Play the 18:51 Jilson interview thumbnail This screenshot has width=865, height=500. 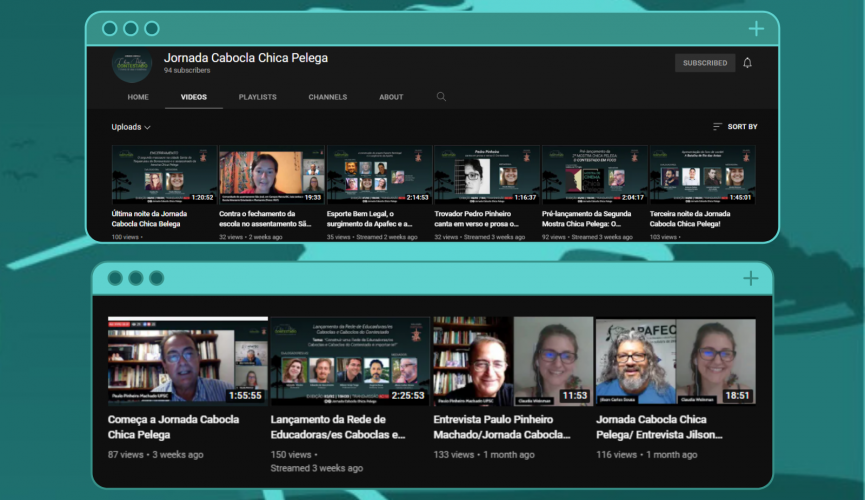[675, 361]
